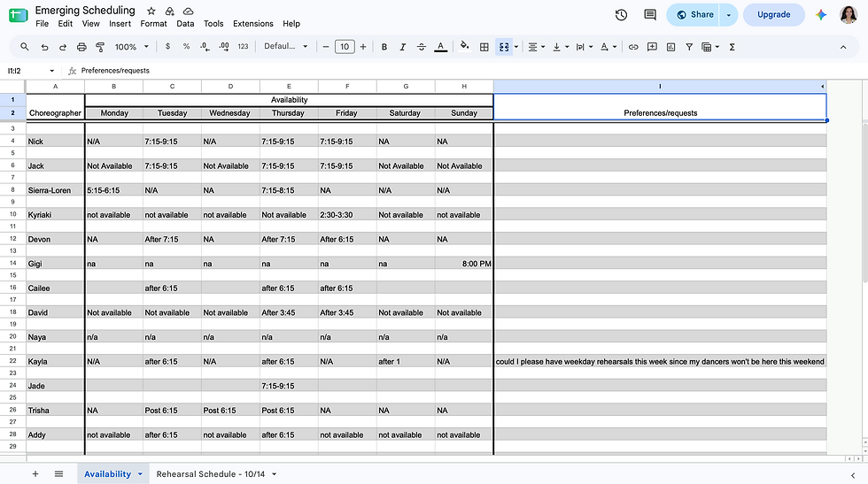Viewport: 868px width, 484px height.
Task: Open the Extensions menu
Action: 253,24
